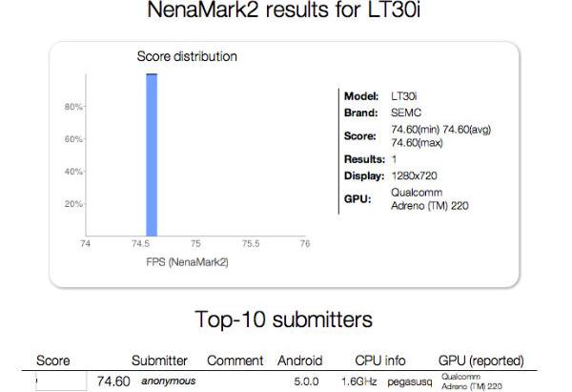The image size is (572, 392).
Task: Click the FPS (NenaMark2) axis label
Action: click(x=187, y=262)
